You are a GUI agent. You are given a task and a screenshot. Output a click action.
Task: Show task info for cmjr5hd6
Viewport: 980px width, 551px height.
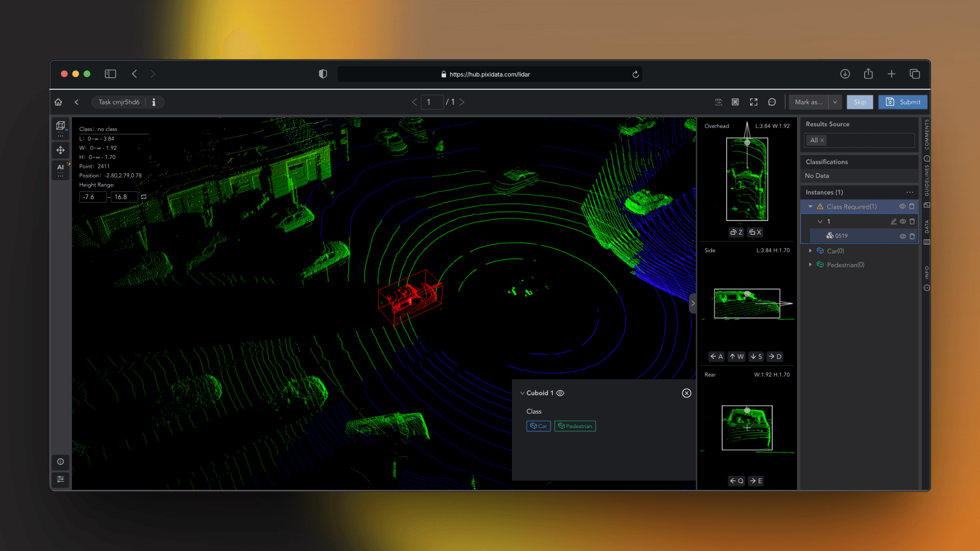[x=154, y=102]
